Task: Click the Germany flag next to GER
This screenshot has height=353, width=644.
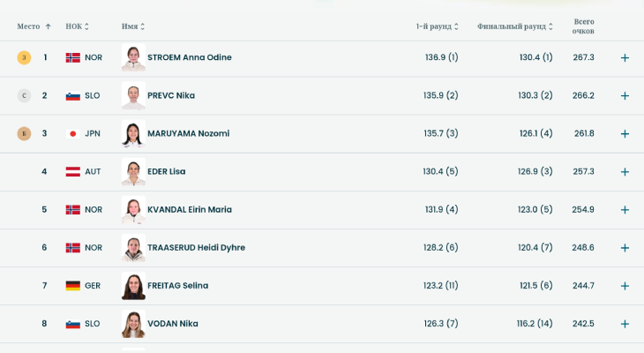Action: [x=72, y=286]
